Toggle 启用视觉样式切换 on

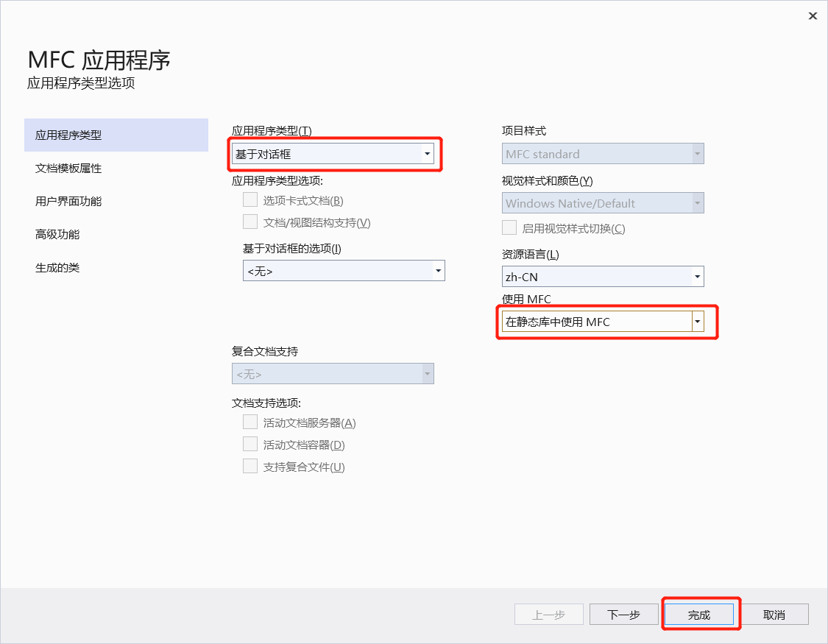click(509, 227)
